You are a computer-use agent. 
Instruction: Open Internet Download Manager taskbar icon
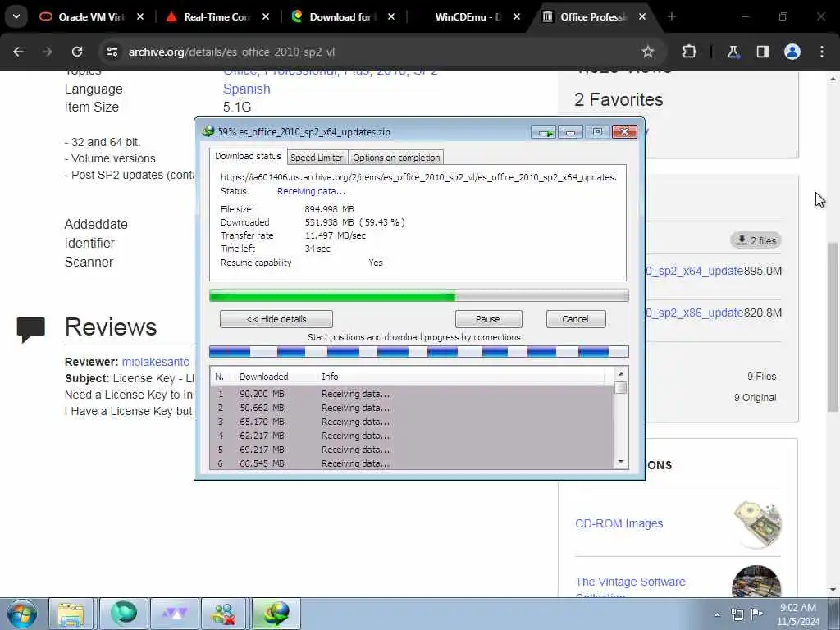click(x=276, y=614)
